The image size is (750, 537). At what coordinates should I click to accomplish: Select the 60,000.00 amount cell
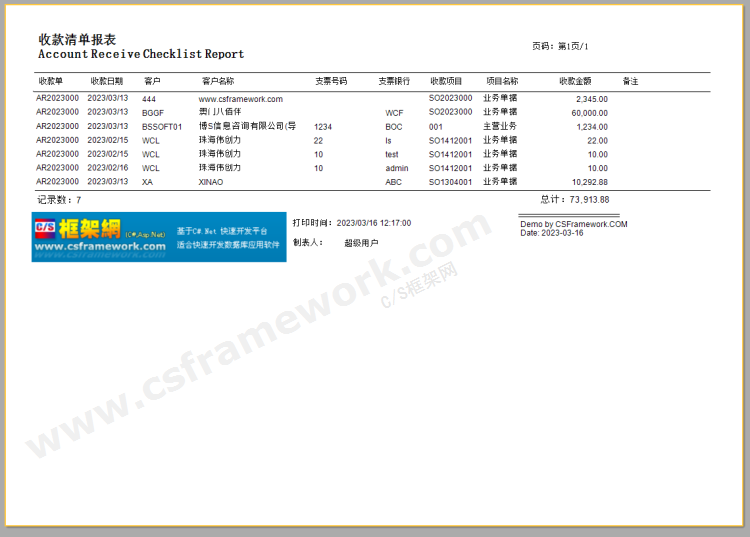pos(587,113)
